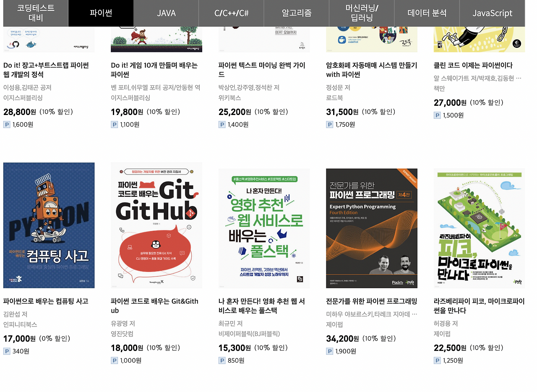Screen dimensions: 537x392
Task: Click the point icon beside 1,600원
Action: pyautogui.click(x=7, y=124)
